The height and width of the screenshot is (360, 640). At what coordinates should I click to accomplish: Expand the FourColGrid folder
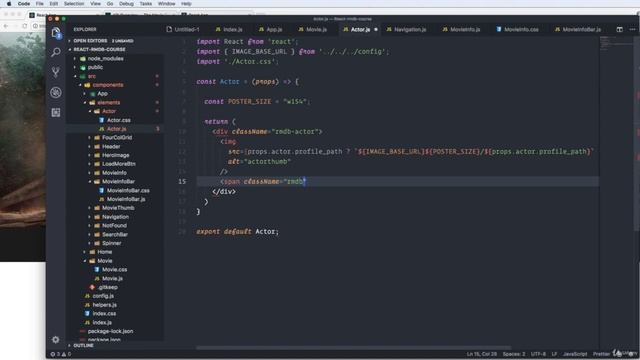117,138
